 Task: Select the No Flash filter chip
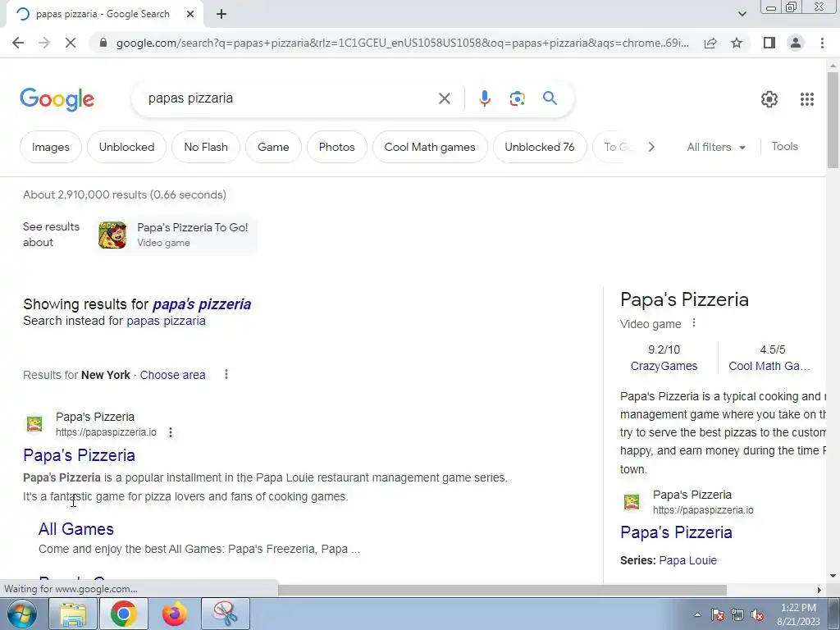coord(206,147)
